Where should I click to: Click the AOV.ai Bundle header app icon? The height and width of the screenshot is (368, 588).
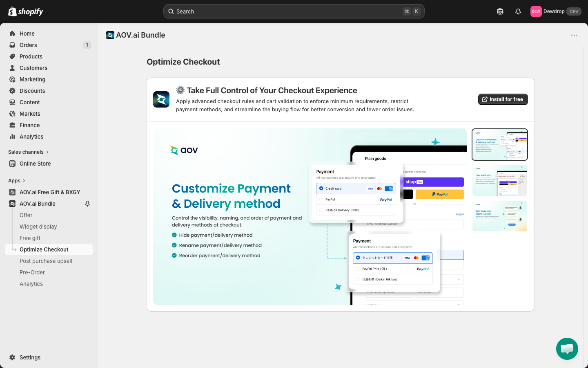(110, 35)
